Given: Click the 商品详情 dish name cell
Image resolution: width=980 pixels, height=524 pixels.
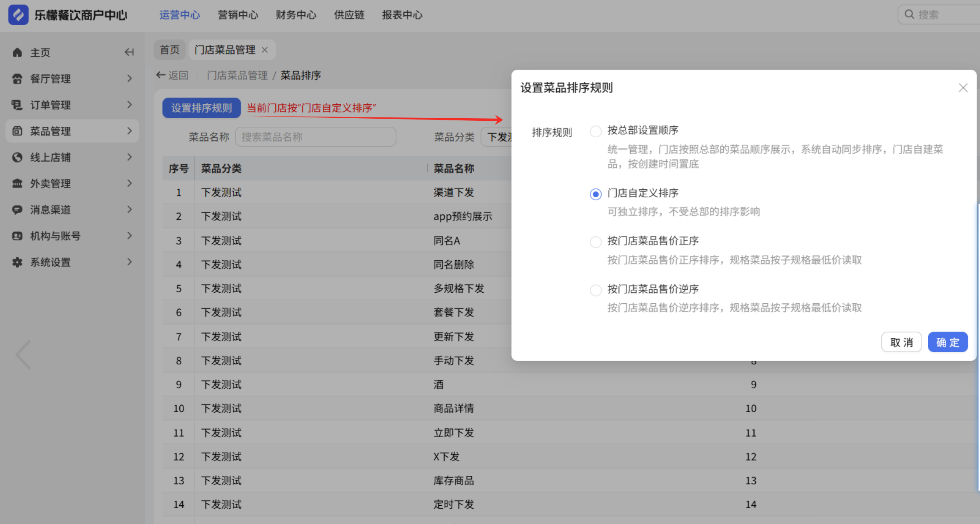Looking at the screenshot, I should (x=453, y=408).
